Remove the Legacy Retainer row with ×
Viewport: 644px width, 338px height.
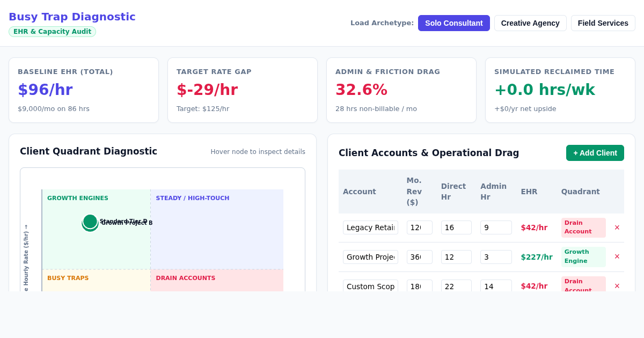[617, 227]
